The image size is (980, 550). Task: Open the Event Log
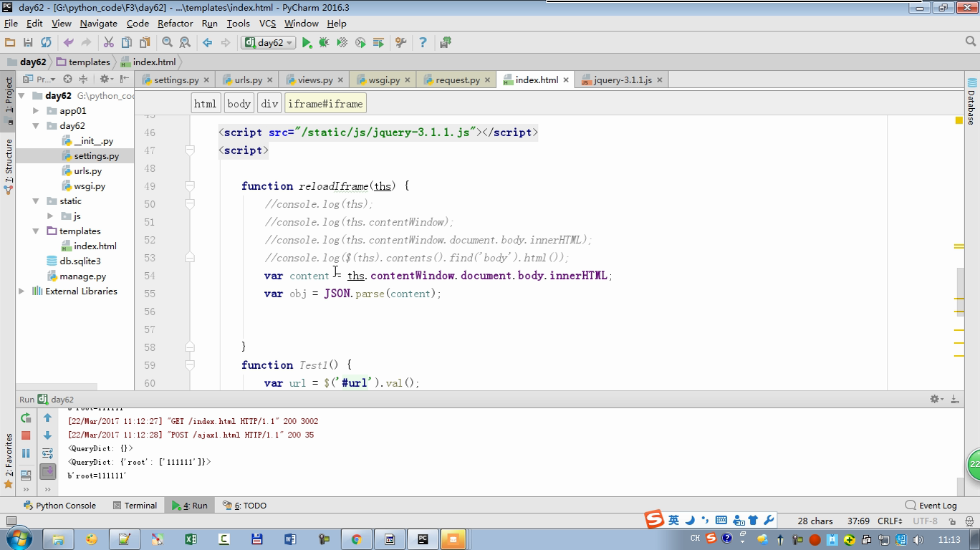tap(931, 506)
